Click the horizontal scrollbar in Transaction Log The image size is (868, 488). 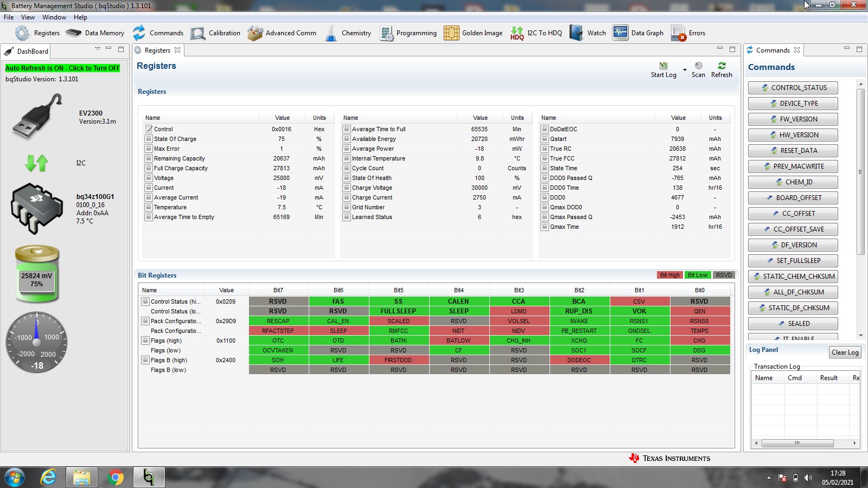point(797,443)
